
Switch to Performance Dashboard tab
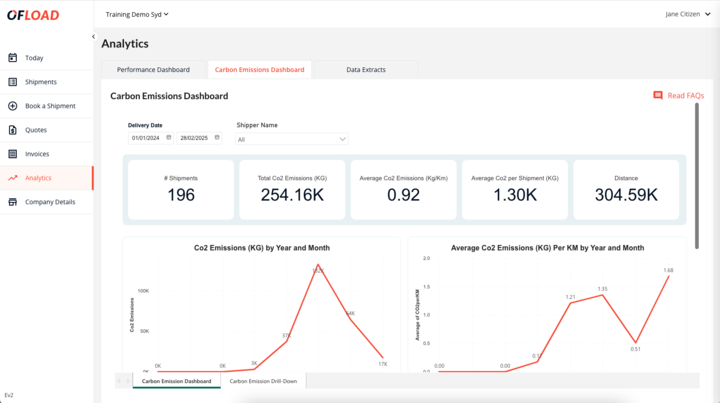[x=153, y=70]
